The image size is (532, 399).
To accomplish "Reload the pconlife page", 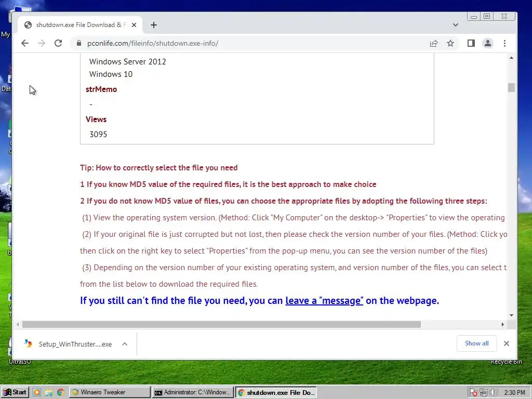I will (x=58, y=43).
